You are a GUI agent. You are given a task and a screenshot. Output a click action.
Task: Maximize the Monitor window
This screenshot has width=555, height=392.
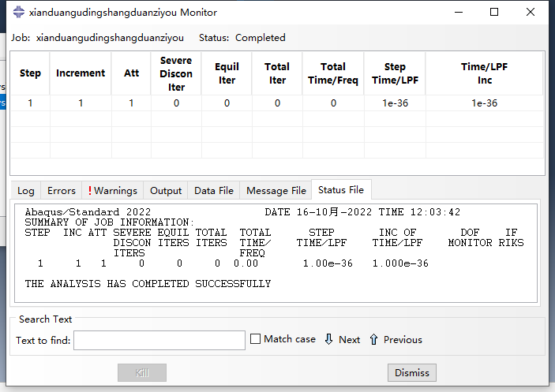pyautogui.click(x=494, y=12)
